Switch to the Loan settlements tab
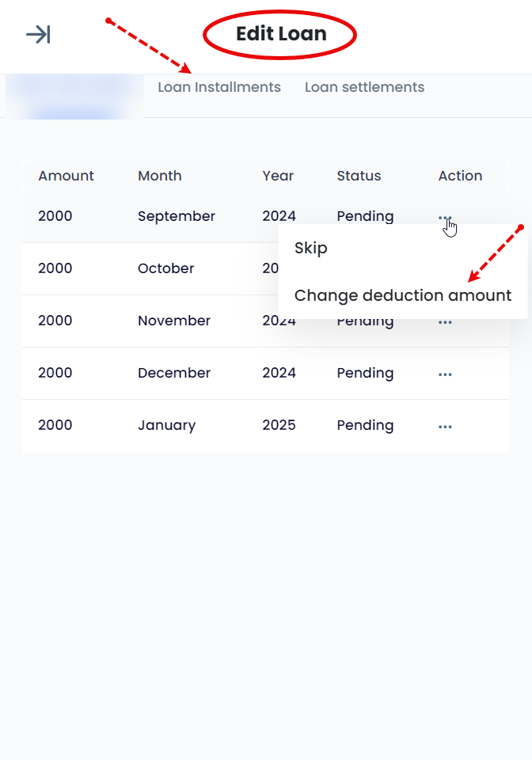 pyautogui.click(x=364, y=87)
